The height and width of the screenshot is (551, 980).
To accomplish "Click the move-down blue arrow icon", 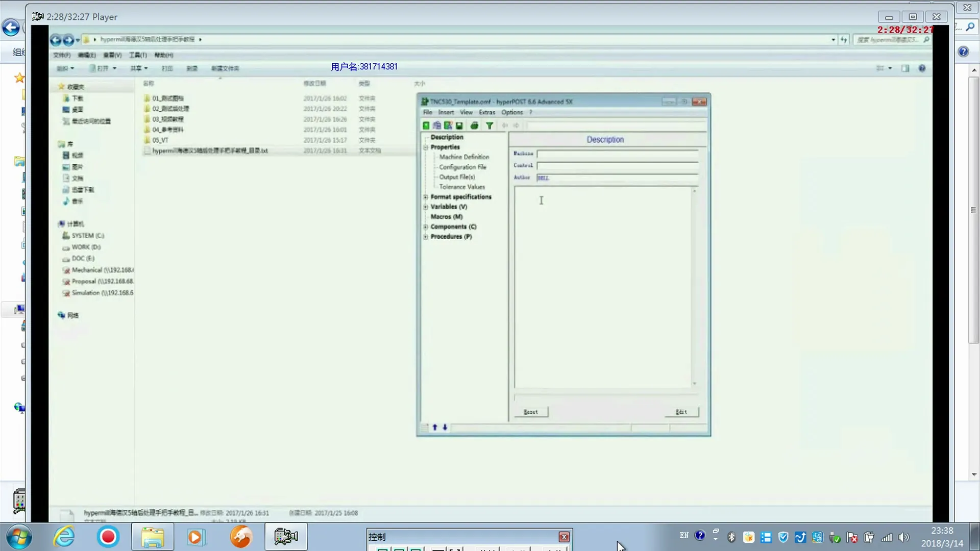I will point(445,428).
